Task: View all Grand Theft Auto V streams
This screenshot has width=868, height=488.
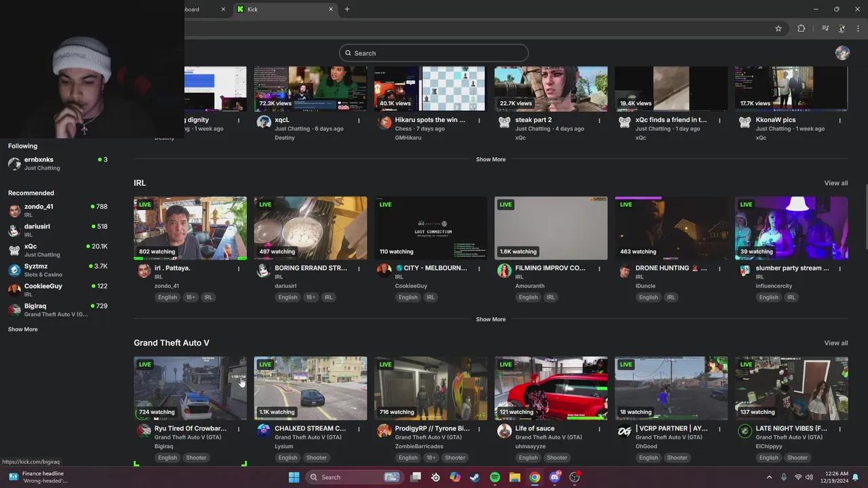Action: pos(835,343)
